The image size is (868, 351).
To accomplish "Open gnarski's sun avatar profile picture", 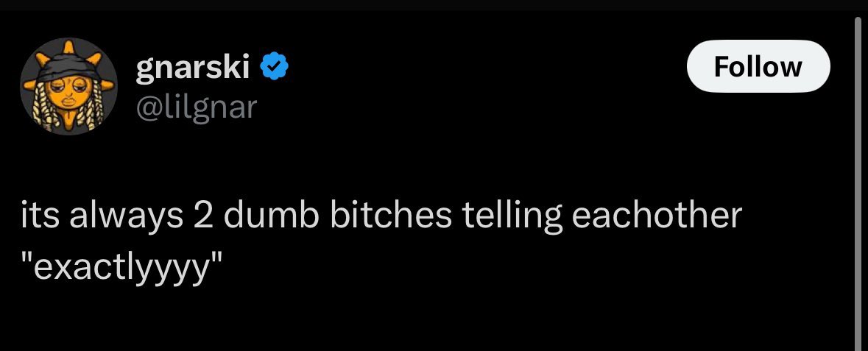I will click(x=68, y=86).
